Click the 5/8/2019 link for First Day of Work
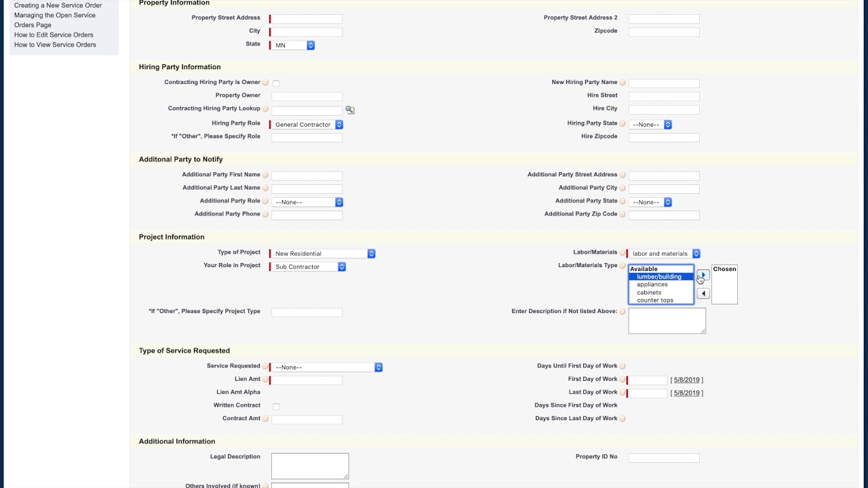Screen dimensions: 868x488 (687, 380)
